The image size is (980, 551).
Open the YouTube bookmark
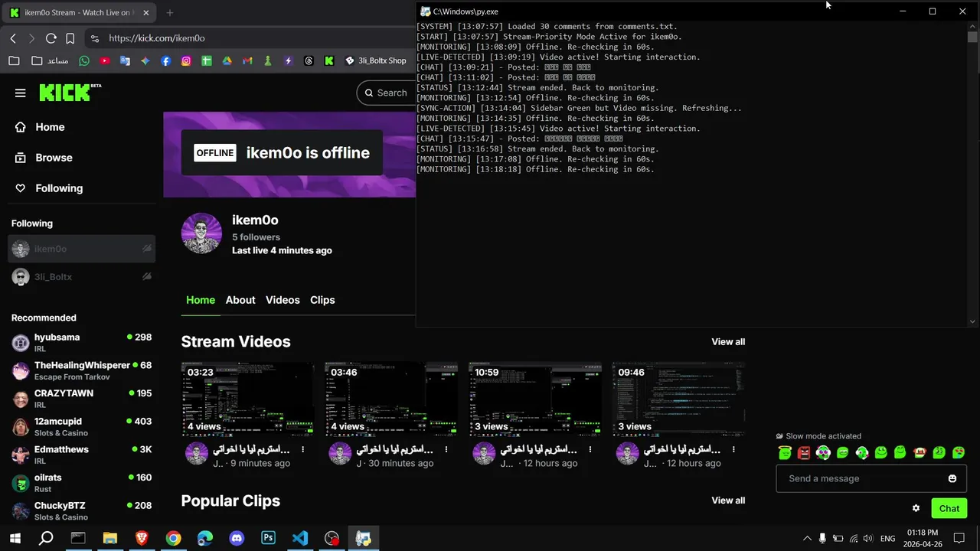pyautogui.click(x=105, y=60)
